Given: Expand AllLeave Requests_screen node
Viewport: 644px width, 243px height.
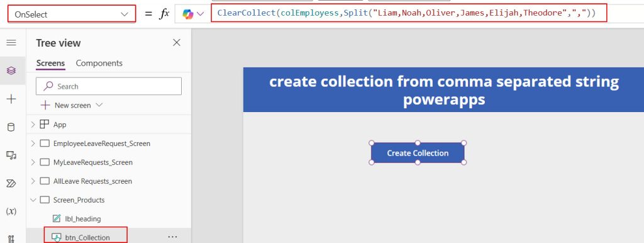Looking at the screenshot, I should coord(33,181).
